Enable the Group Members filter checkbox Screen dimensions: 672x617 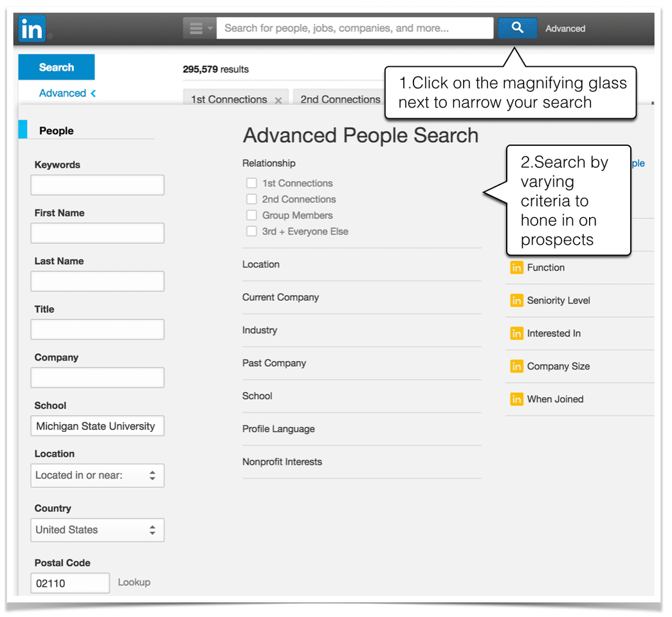tap(251, 215)
